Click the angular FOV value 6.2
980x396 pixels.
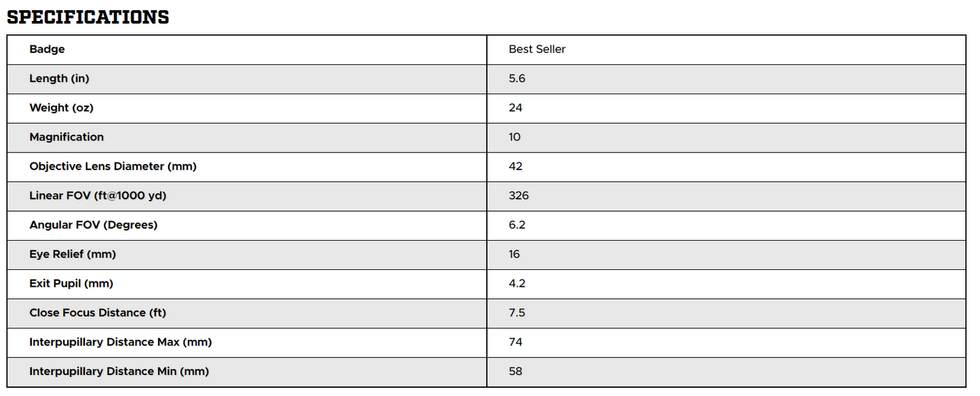coord(517,224)
